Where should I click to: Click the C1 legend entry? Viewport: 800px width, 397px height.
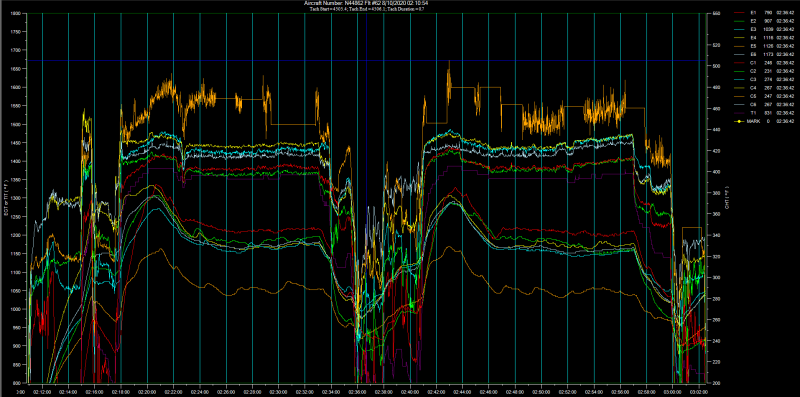[x=764, y=62]
